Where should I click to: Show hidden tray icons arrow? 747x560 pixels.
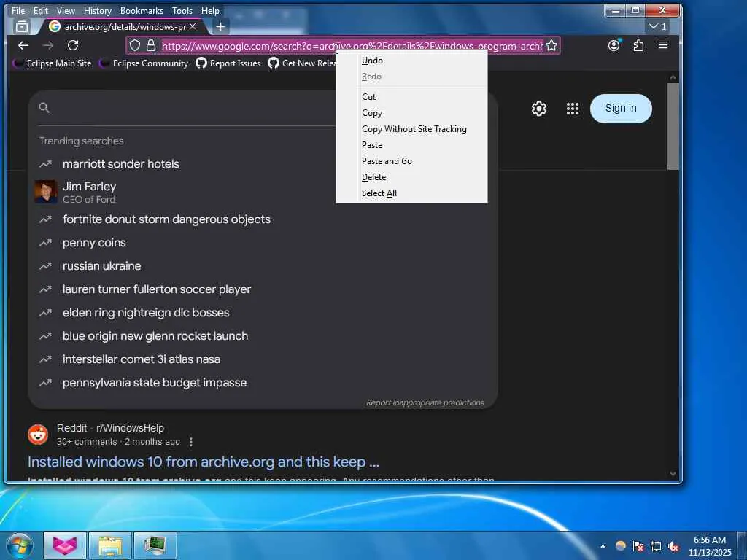(x=603, y=546)
